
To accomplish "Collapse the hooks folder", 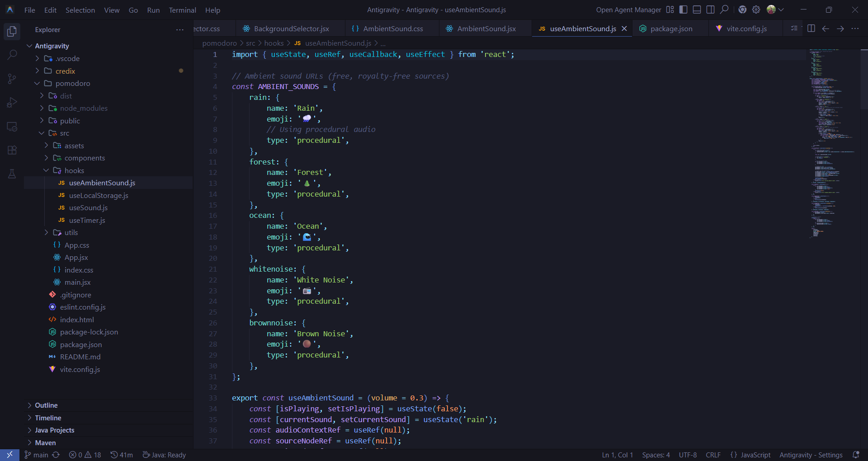I will coord(74,170).
